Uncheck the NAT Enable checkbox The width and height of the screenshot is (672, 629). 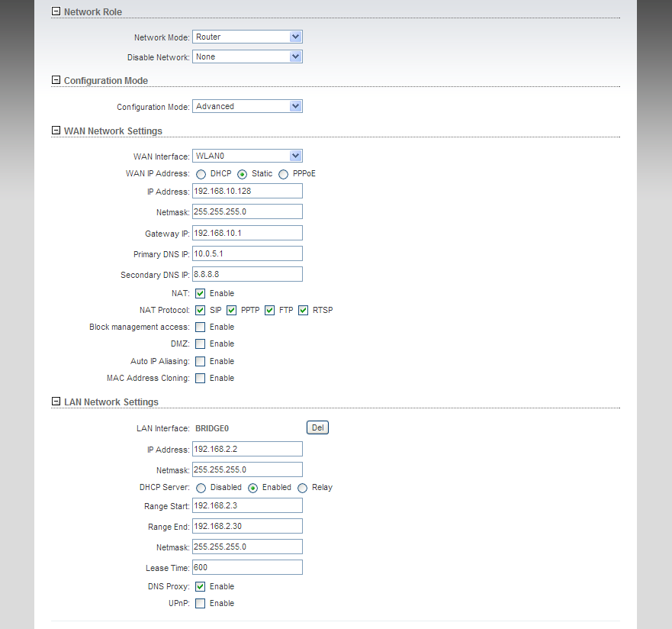200,293
